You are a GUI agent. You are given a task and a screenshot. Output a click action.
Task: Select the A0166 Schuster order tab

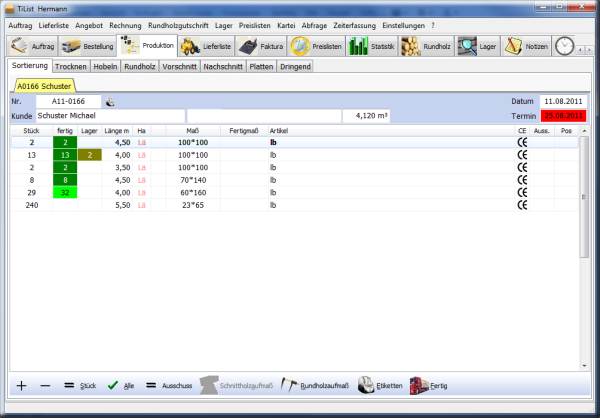(x=44, y=86)
